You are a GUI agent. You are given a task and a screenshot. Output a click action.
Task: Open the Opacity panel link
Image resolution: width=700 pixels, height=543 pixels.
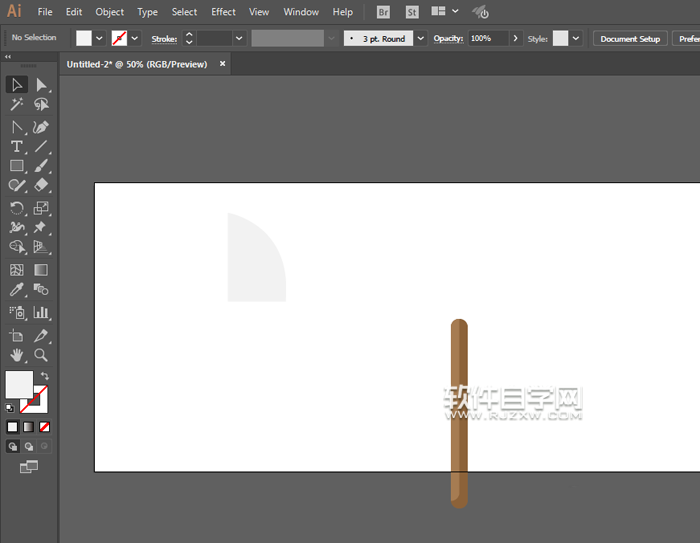pos(448,38)
